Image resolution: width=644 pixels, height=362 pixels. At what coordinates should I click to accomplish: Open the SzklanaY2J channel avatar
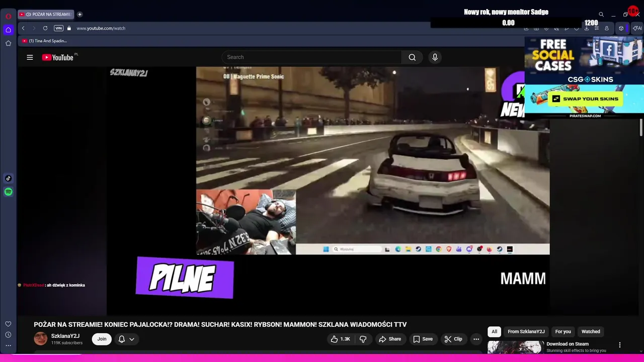point(40,338)
